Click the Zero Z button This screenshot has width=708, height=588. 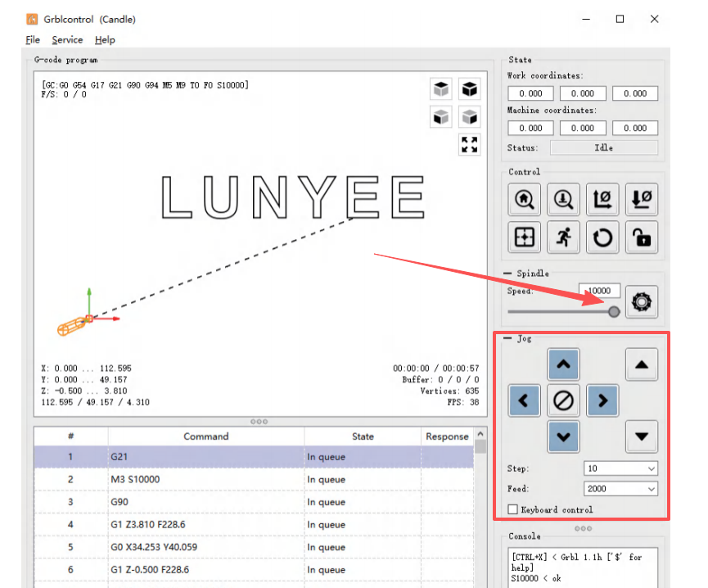[642, 199]
